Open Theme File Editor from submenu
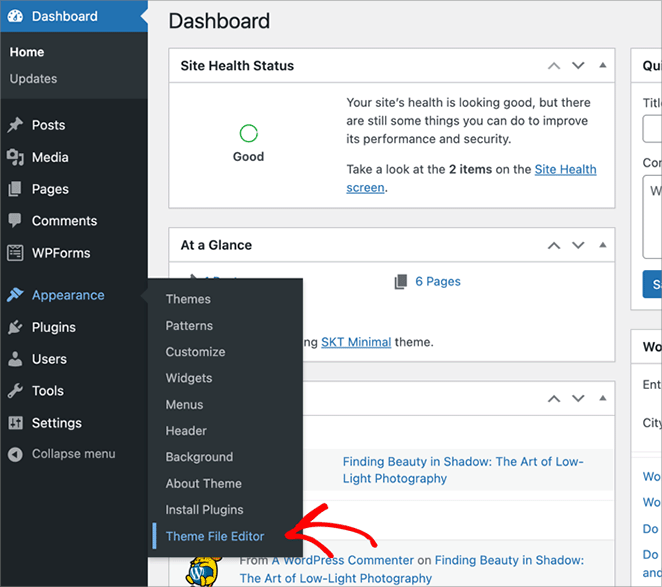Image resolution: width=662 pixels, height=587 pixels. pos(215,536)
